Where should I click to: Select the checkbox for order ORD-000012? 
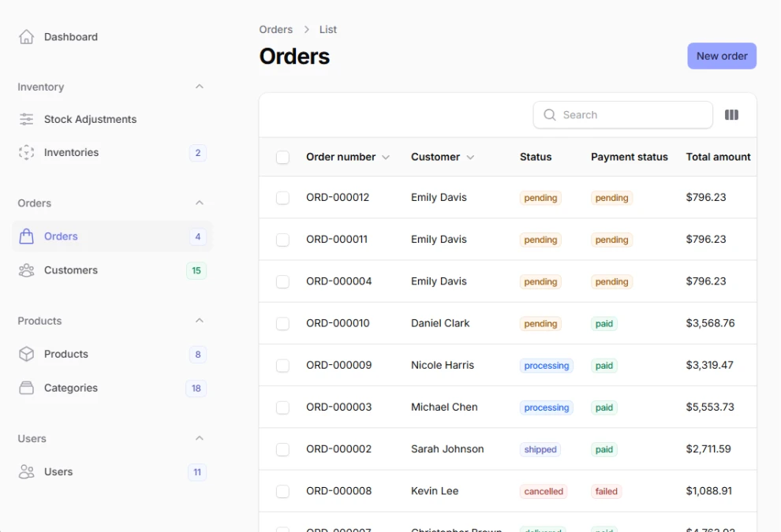282,198
